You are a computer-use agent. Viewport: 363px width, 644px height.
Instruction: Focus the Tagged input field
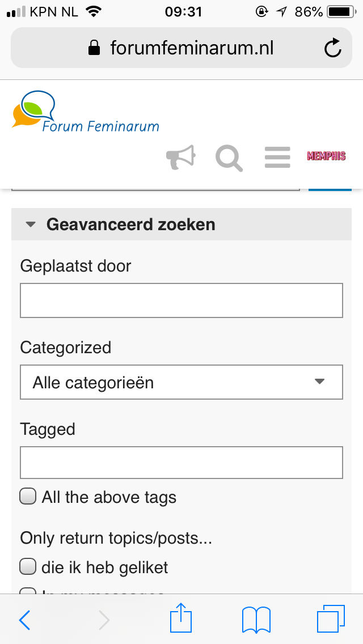pyautogui.click(x=181, y=463)
